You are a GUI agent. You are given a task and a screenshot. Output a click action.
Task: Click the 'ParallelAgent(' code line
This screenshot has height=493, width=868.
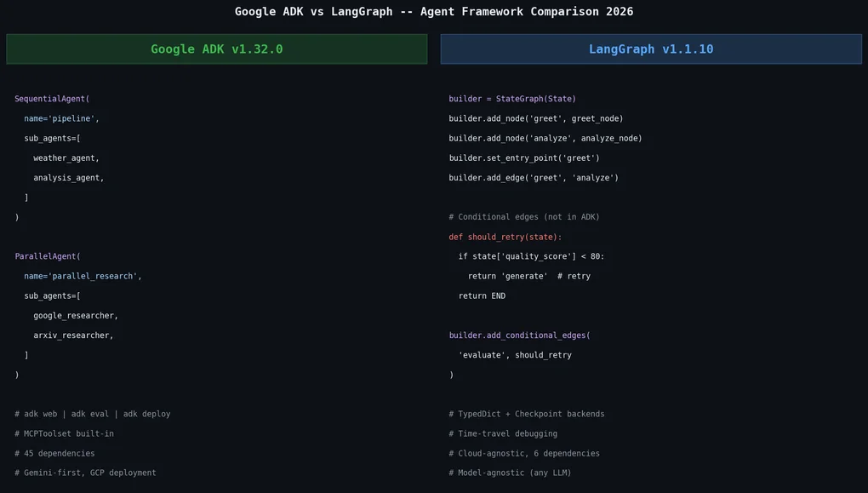pyautogui.click(x=48, y=256)
